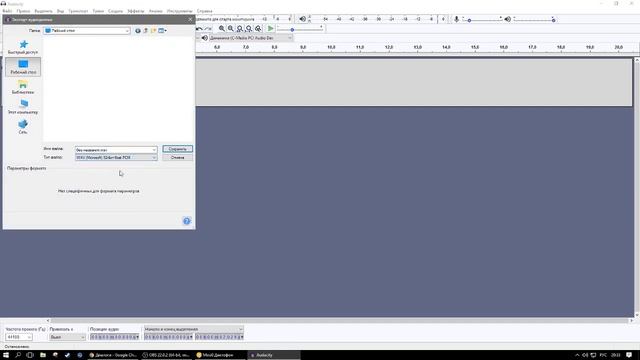
Task: Open the Windows Start menu
Action: click(6, 355)
